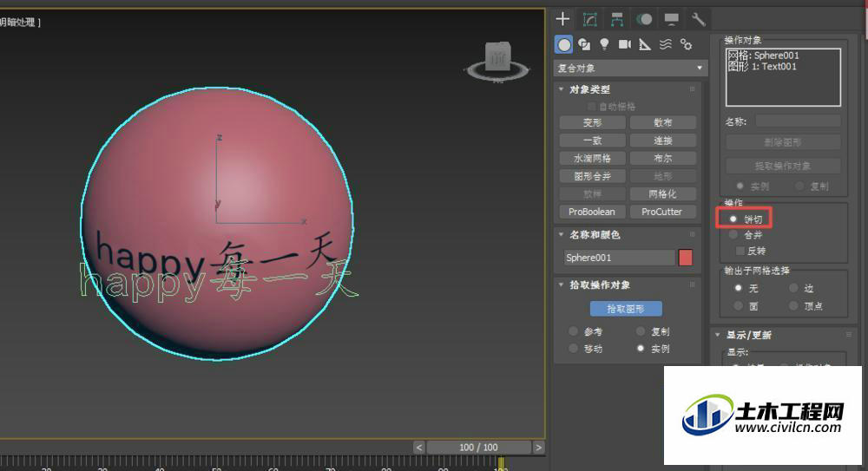Screen dimensions: 868x471
Task: Open the 复合对象 category dropdown
Action: click(x=630, y=68)
